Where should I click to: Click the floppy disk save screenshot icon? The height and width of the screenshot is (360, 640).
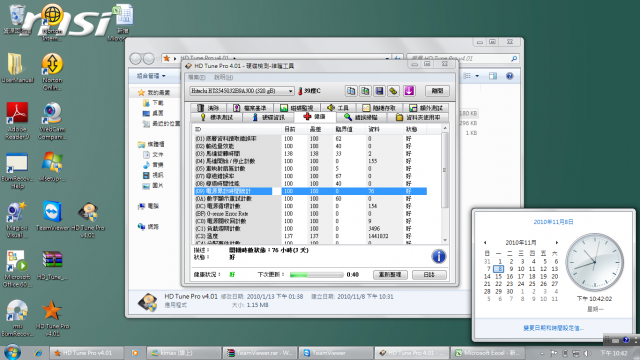[379, 91]
